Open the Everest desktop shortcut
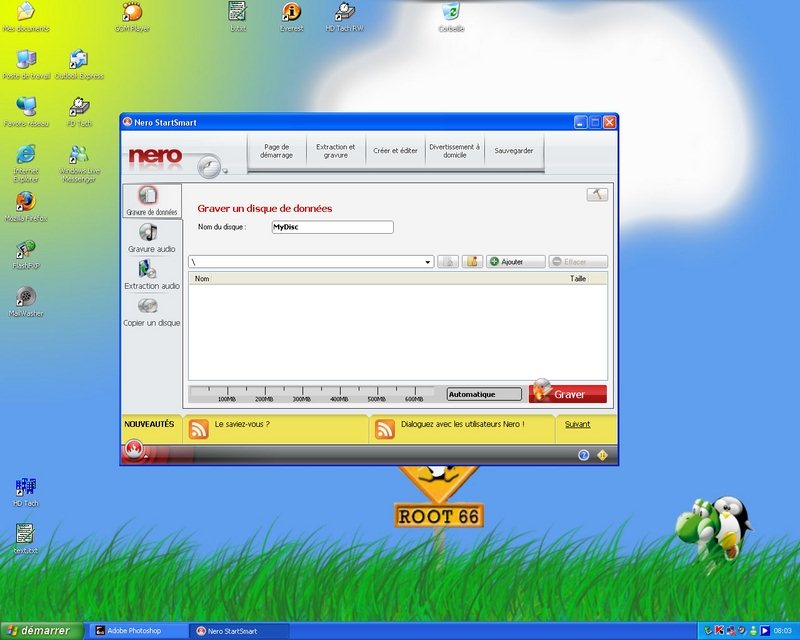800x640 pixels. click(291, 17)
